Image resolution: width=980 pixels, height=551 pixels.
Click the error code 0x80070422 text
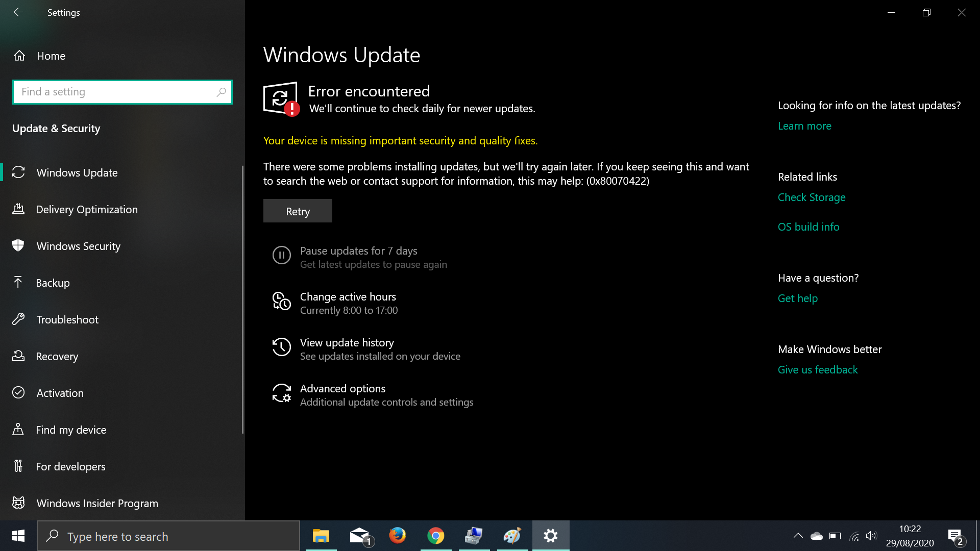618,181
